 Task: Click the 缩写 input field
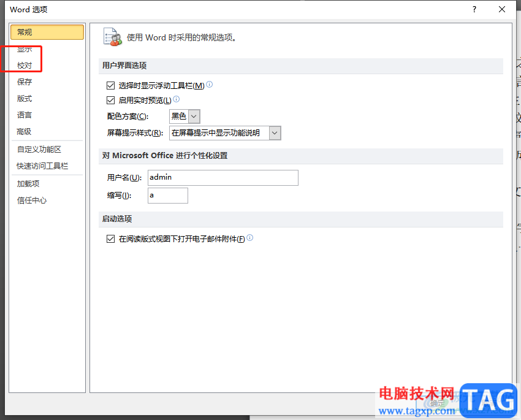[168, 196]
